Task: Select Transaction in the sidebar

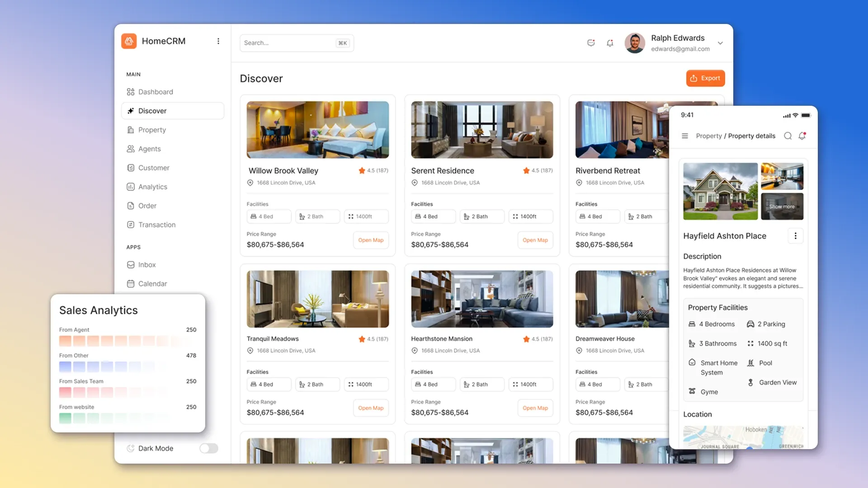Action: pyautogui.click(x=156, y=225)
